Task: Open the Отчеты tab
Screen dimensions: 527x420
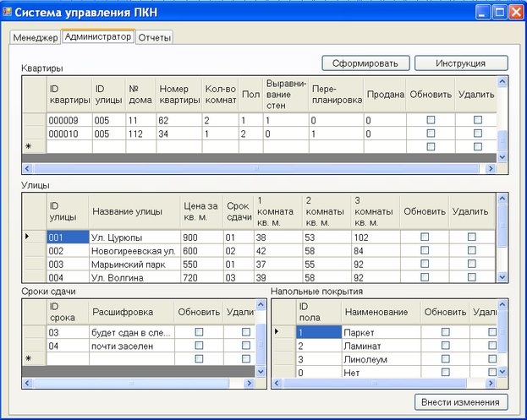Action: (155, 38)
